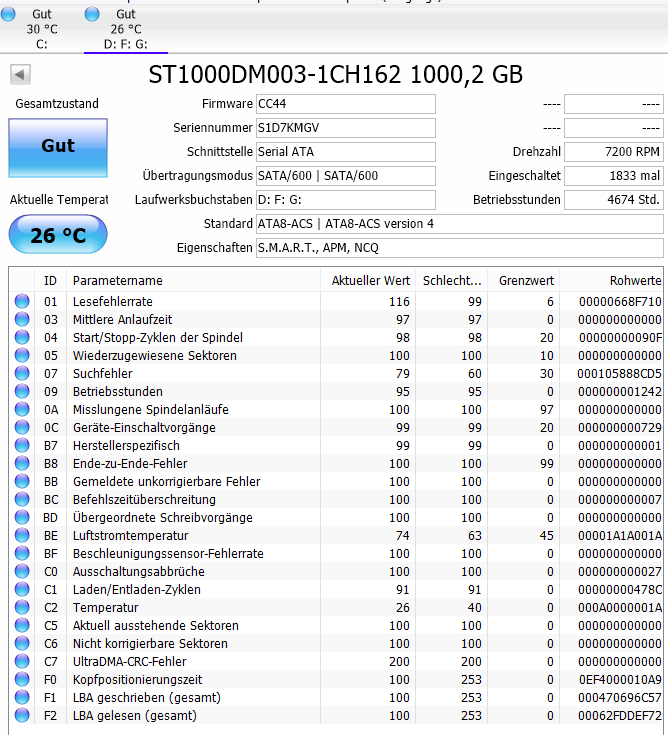Image resolution: width=668 pixels, height=735 pixels.
Task: Click Grenzwert value 97 in Misslungene Spindelanläufe row
Action: point(547,409)
